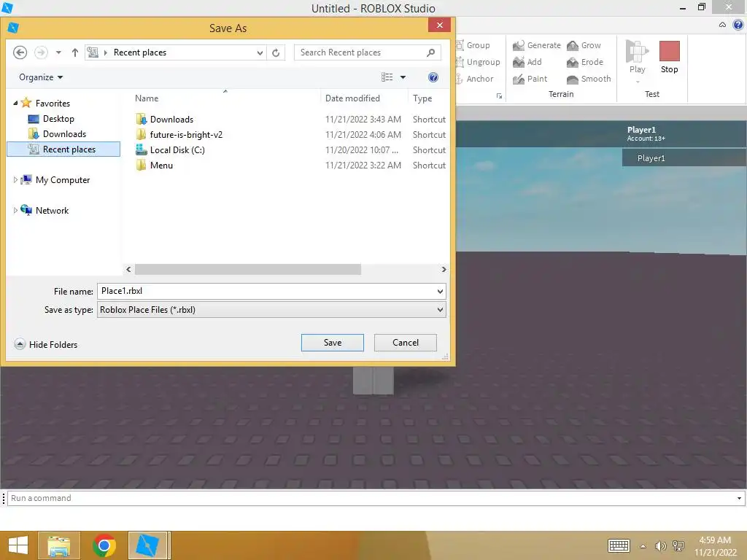Change the file list view mode

tap(387, 77)
